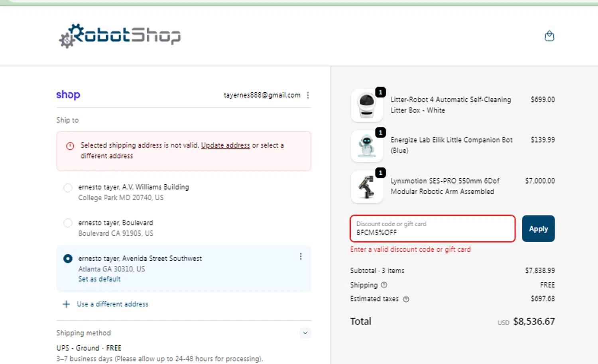Click the 3–7 business days note
The width and height of the screenshot is (598, 364).
[159, 359]
